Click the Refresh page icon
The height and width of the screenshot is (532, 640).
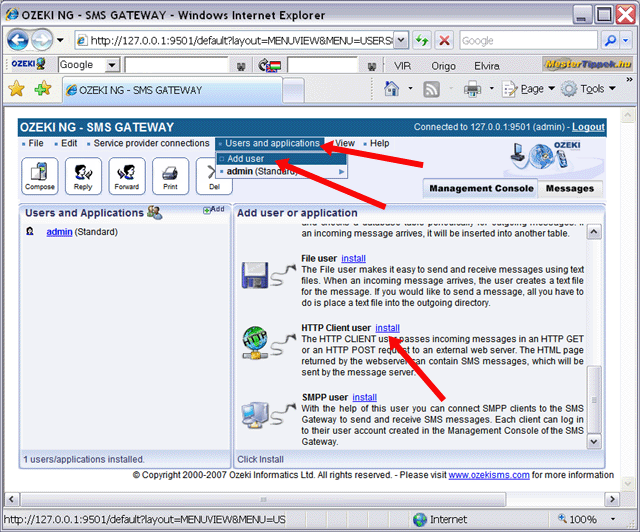(x=422, y=40)
